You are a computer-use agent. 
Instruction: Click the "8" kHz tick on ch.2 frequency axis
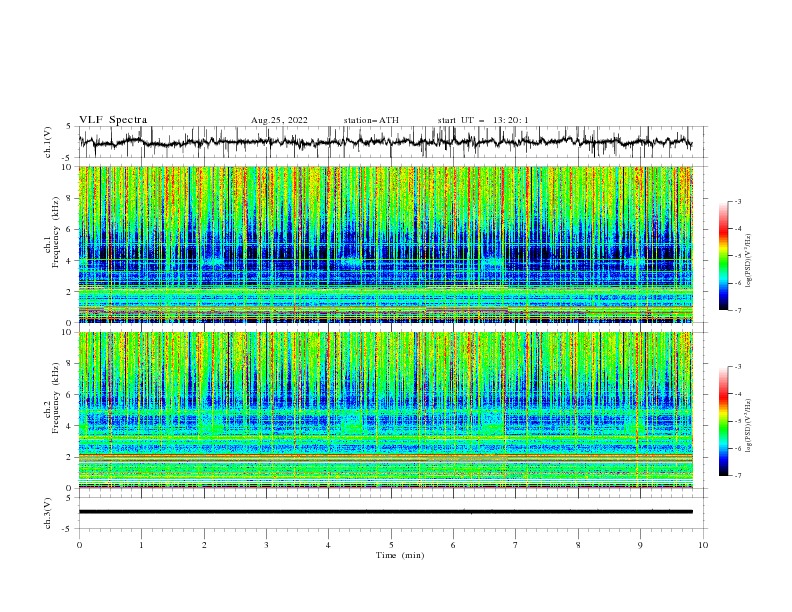click(70, 364)
